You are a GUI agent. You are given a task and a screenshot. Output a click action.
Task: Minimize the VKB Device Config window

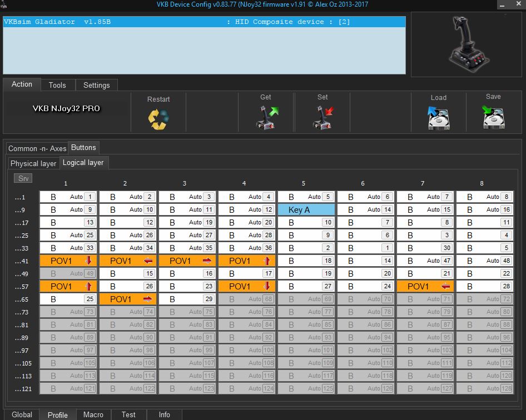tap(502, 5)
